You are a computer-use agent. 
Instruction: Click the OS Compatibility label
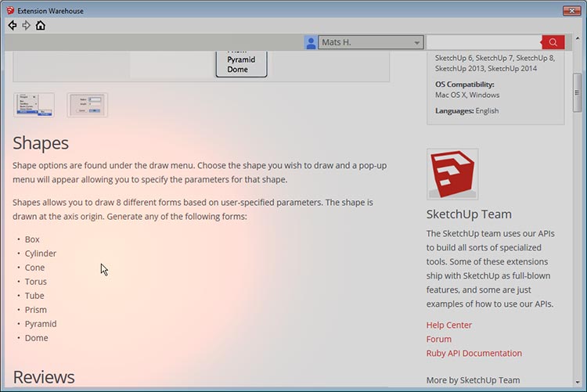pos(465,85)
